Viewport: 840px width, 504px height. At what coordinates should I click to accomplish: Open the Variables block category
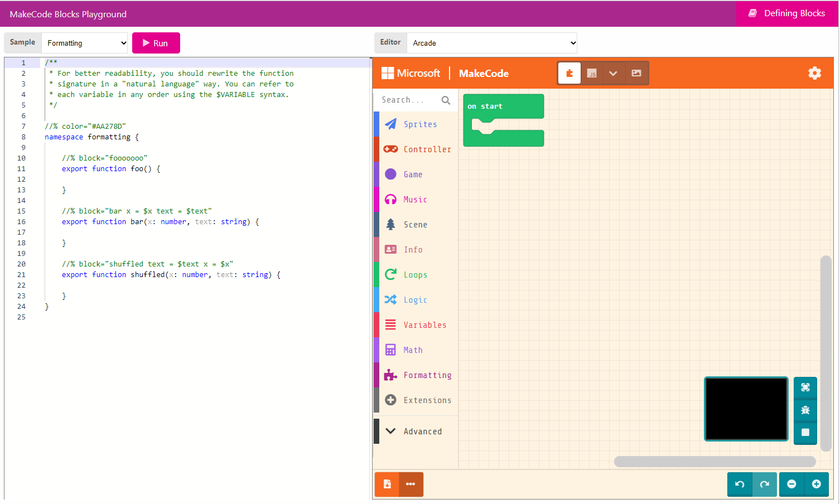point(425,324)
